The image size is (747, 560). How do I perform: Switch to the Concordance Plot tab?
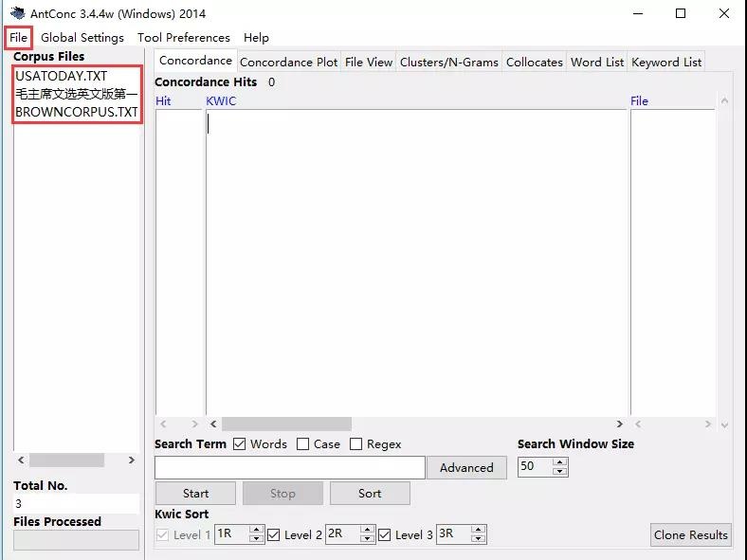[289, 63]
